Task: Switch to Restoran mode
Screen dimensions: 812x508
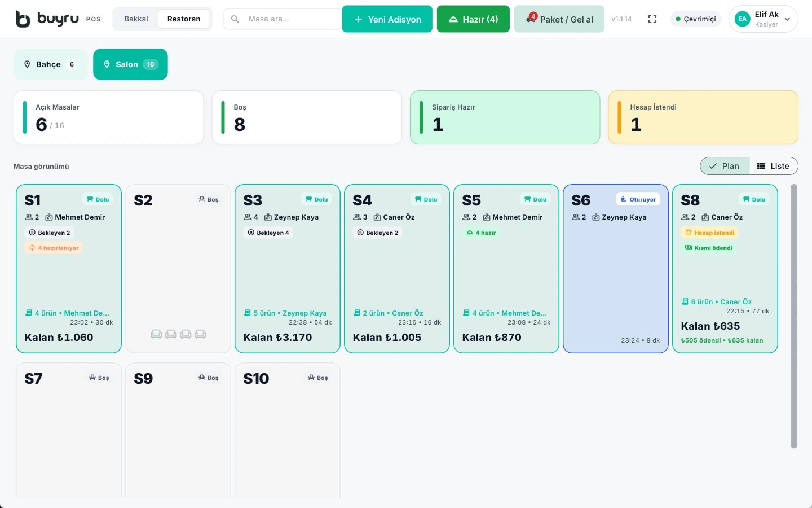Action: pos(184,19)
